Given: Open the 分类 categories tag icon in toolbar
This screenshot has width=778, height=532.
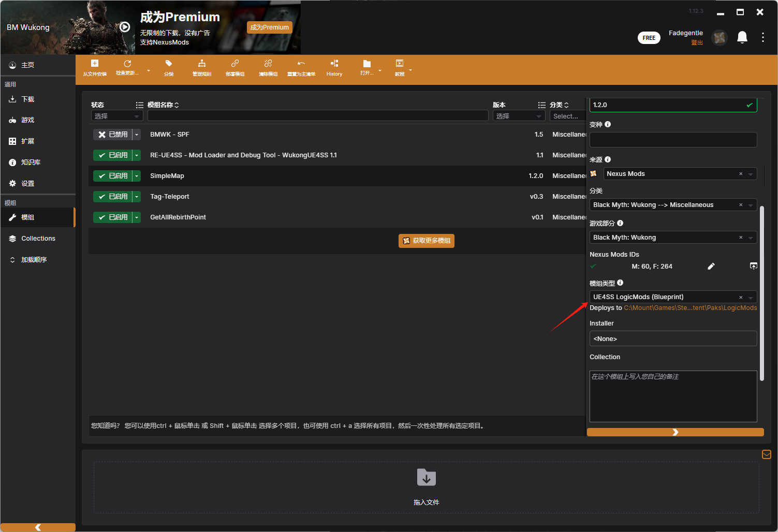Looking at the screenshot, I should pos(169,64).
